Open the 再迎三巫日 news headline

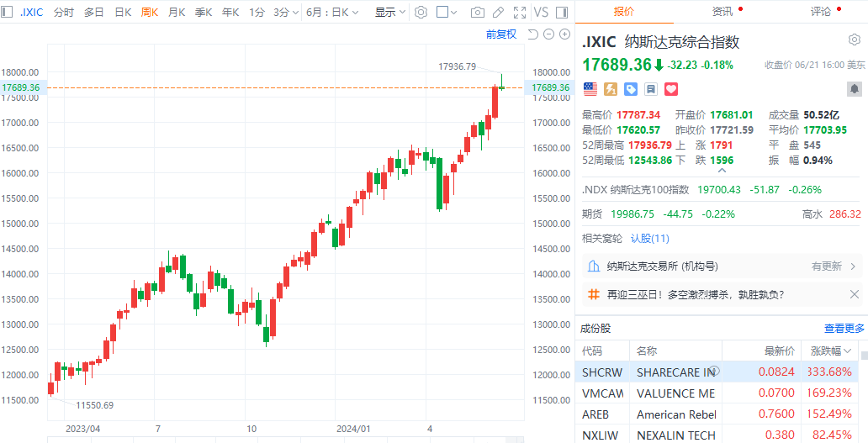pyautogui.click(x=696, y=295)
